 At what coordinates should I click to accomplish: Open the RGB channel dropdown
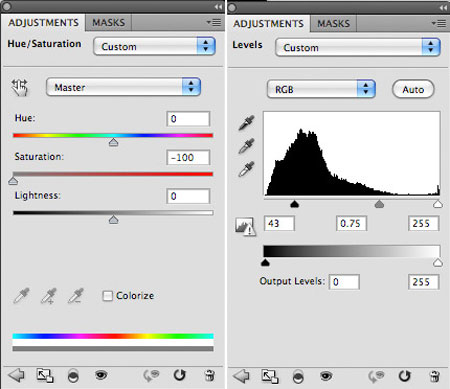click(x=321, y=89)
